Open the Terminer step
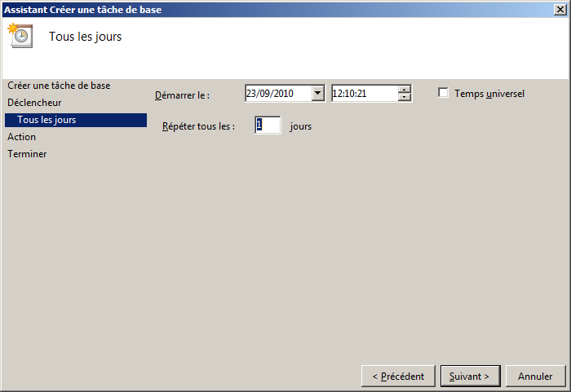Viewport: 571px width, 392px height. 27,154
